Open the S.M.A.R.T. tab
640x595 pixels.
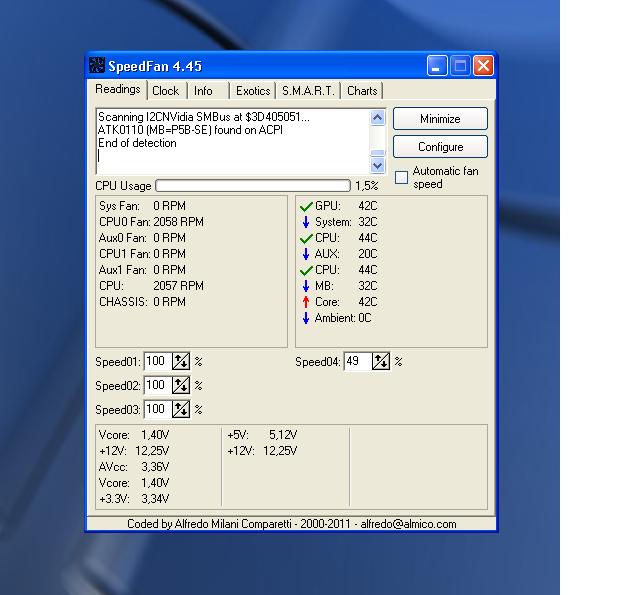point(308,91)
